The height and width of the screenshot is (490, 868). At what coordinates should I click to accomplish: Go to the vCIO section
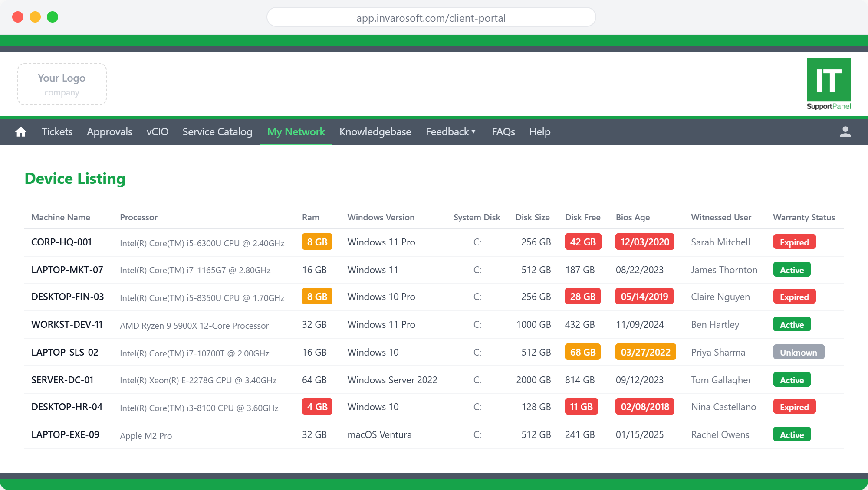pos(158,132)
